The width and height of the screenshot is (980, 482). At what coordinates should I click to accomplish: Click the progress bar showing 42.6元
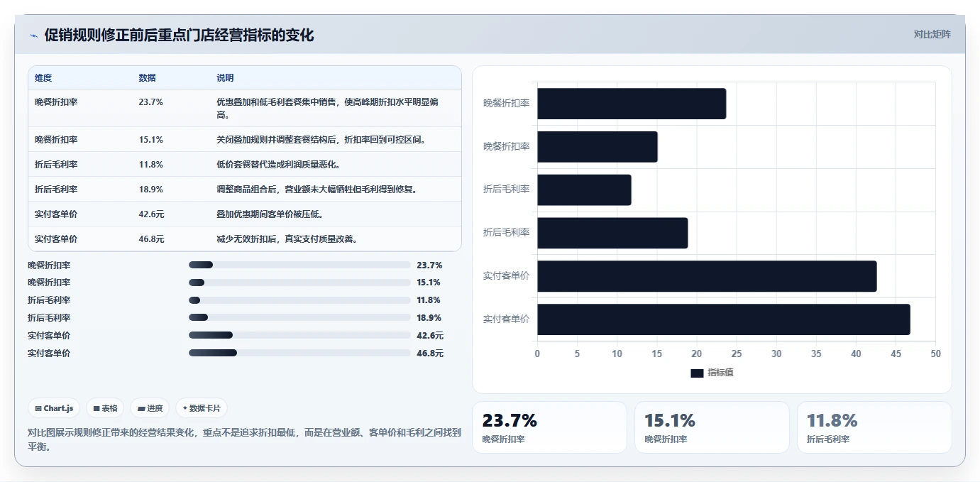click(299, 335)
